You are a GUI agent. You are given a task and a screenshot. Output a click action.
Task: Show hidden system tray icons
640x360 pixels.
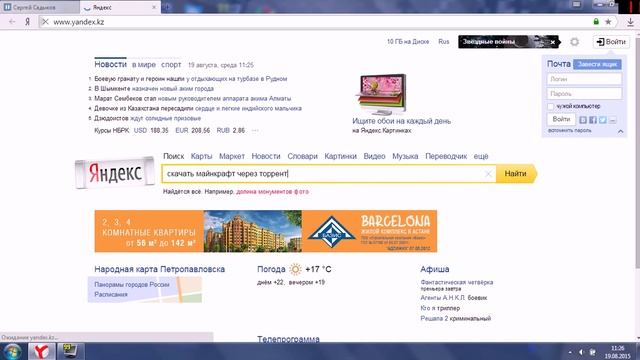point(570,352)
